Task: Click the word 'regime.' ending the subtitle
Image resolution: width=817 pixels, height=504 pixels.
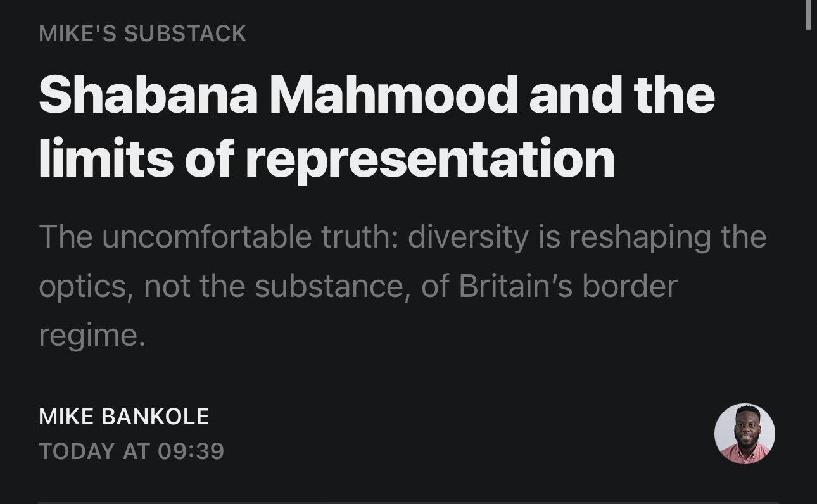Action: tap(92, 336)
